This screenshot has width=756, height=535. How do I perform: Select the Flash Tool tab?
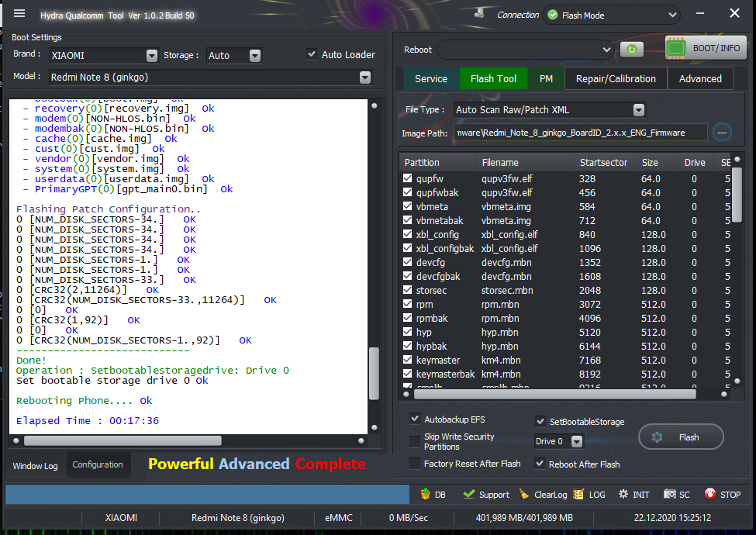pyautogui.click(x=493, y=78)
